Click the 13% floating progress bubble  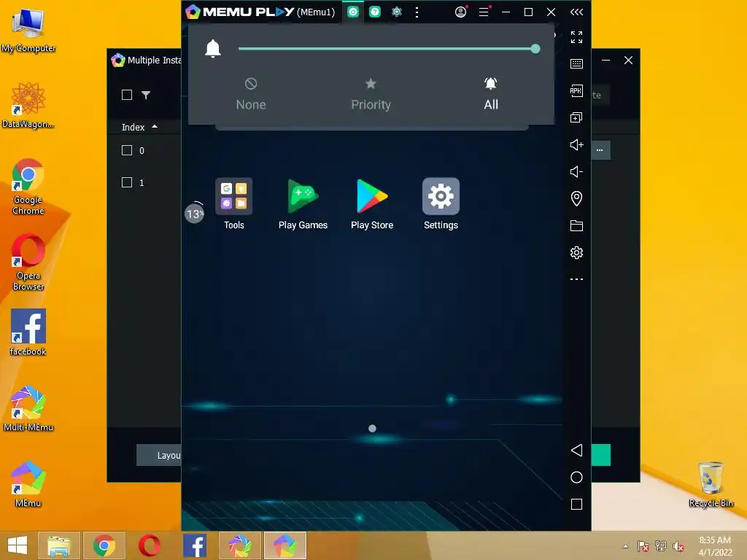point(194,214)
